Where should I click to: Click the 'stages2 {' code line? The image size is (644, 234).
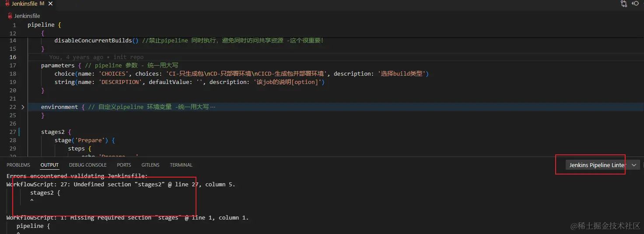tap(56, 132)
